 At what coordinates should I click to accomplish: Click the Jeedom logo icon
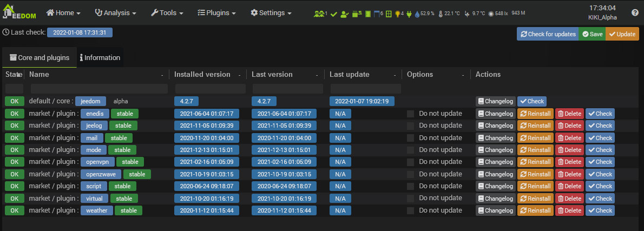pyautogui.click(x=19, y=11)
